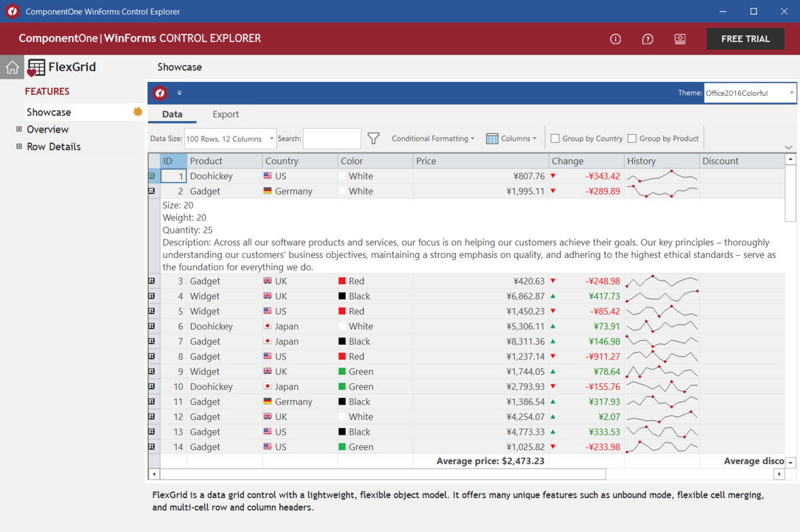The image size is (800, 532).
Task: Click the FlexGrid grid-heart icon
Action: [x=36, y=67]
